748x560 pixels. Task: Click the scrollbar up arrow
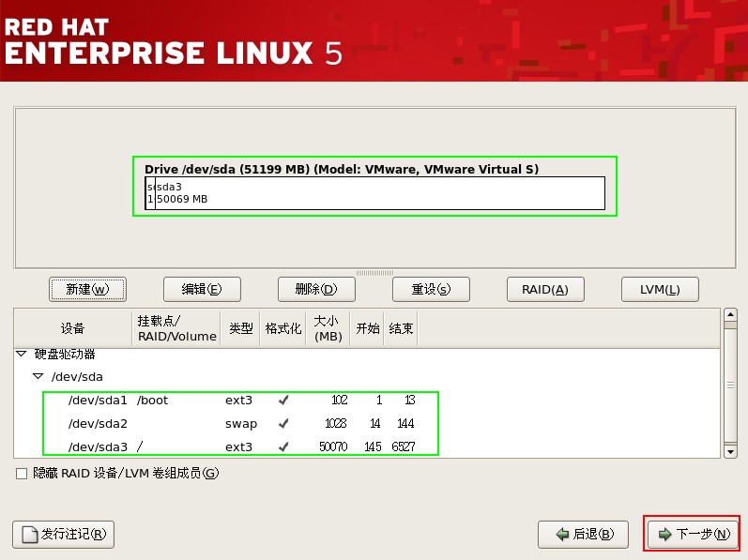[x=730, y=314]
